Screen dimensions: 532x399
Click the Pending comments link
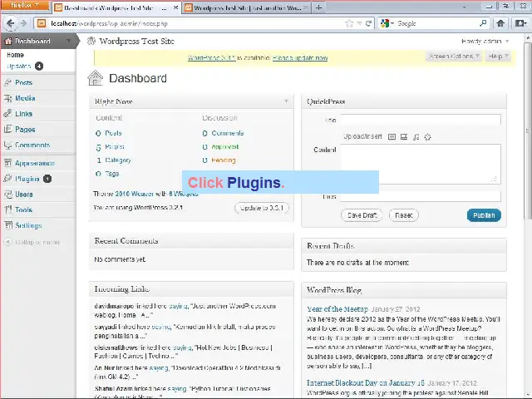pyautogui.click(x=224, y=160)
